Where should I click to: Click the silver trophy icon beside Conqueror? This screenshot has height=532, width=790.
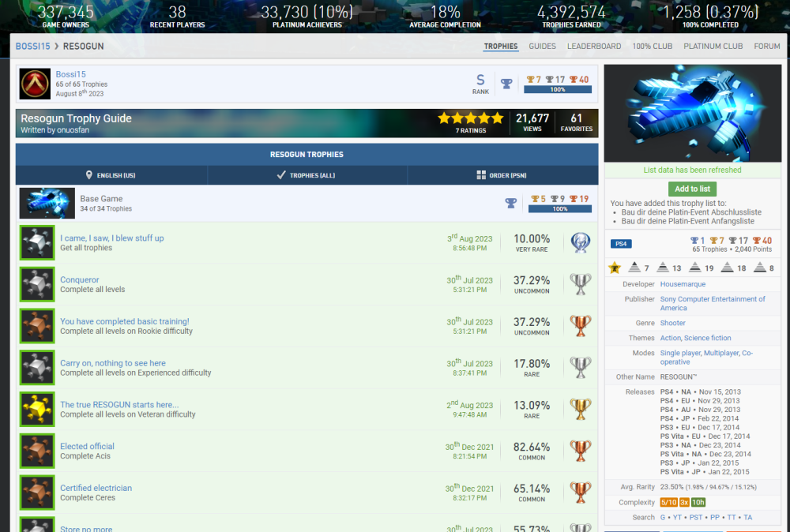click(581, 284)
